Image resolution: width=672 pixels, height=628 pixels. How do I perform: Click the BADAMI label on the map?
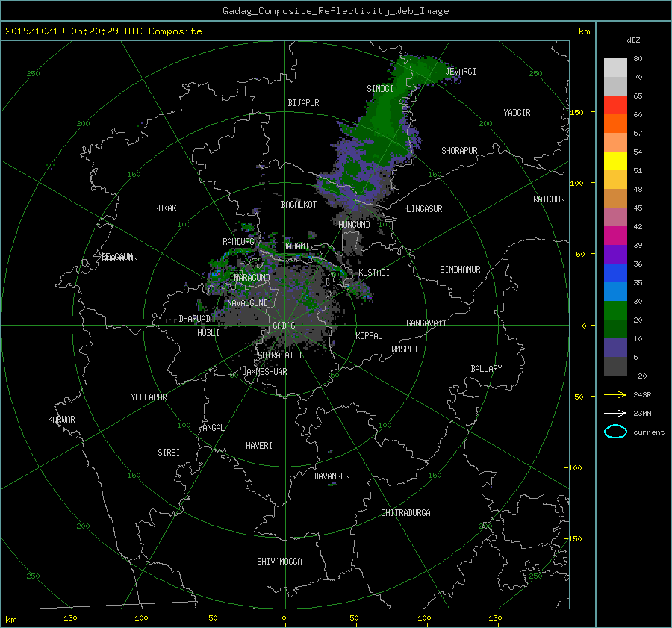(x=296, y=246)
